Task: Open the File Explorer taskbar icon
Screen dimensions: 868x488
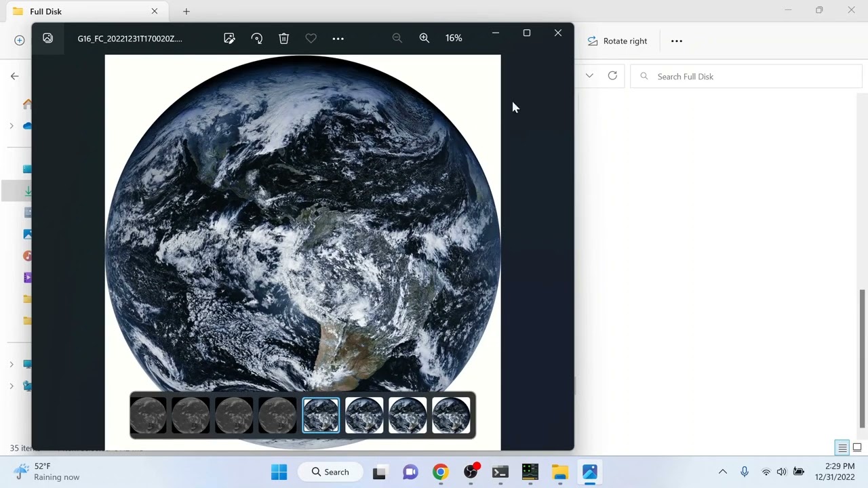Action: (559, 472)
